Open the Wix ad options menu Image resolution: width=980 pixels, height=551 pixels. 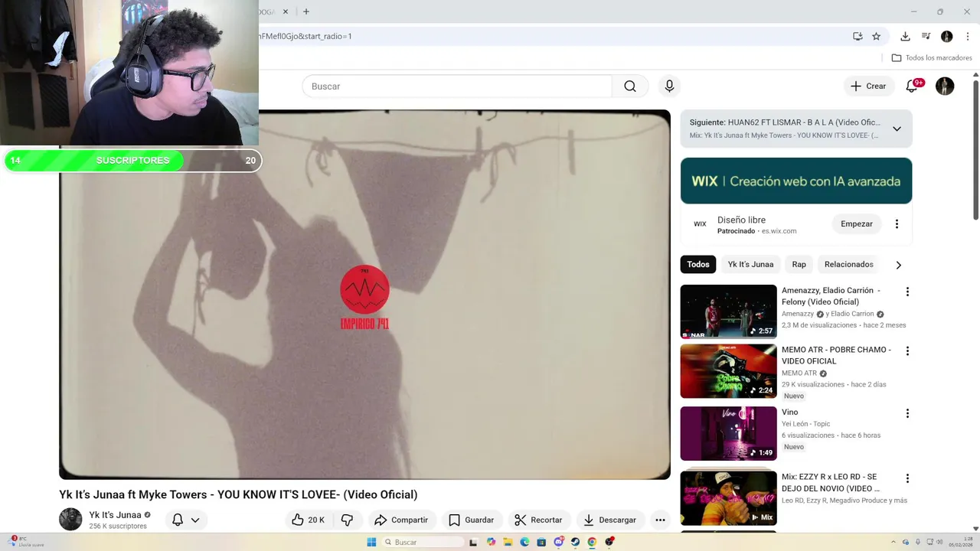pyautogui.click(x=897, y=224)
